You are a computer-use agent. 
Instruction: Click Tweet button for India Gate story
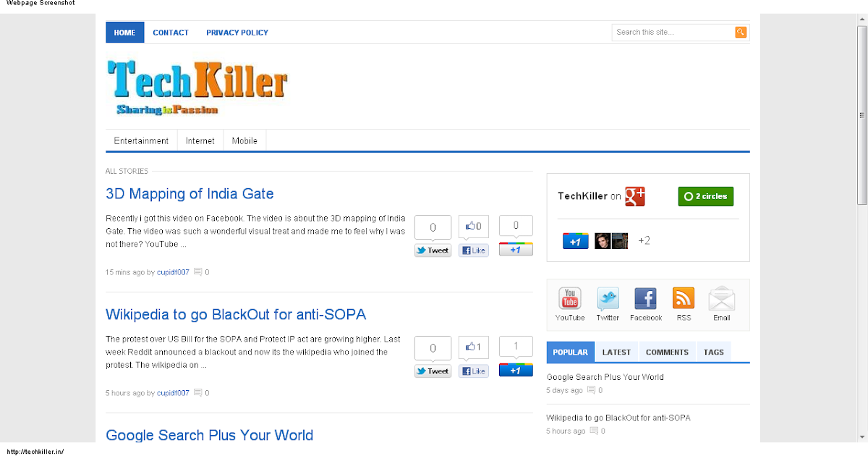point(433,250)
